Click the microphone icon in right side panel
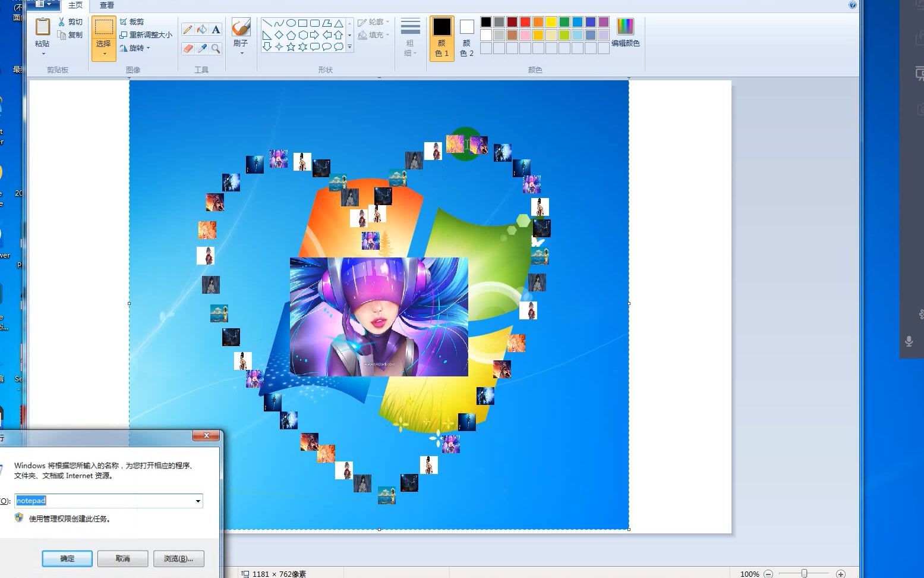Image resolution: width=924 pixels, height=578 pixels. [909, 341]
